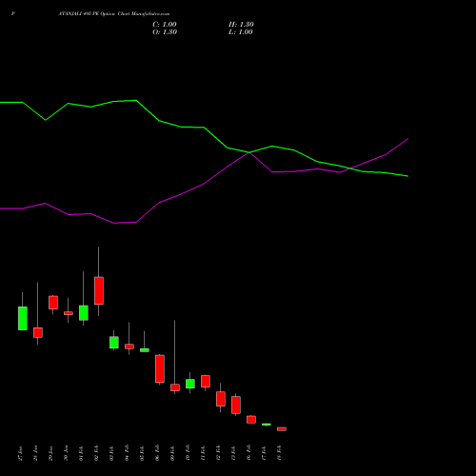Select the 05 Feb date label
This screenshot has width=476, height=476.
(x=142, y=453)
